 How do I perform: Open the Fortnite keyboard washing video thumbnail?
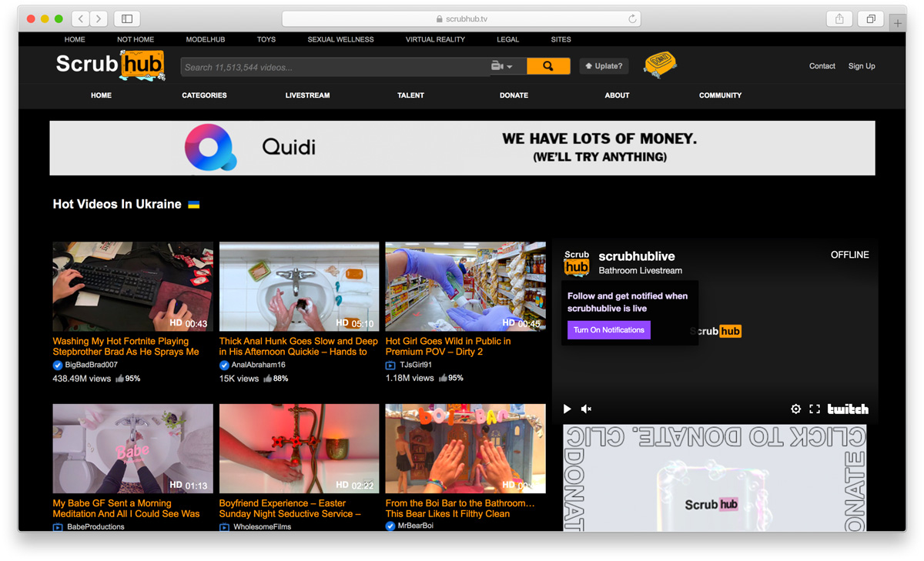click(x=132, y=286)
